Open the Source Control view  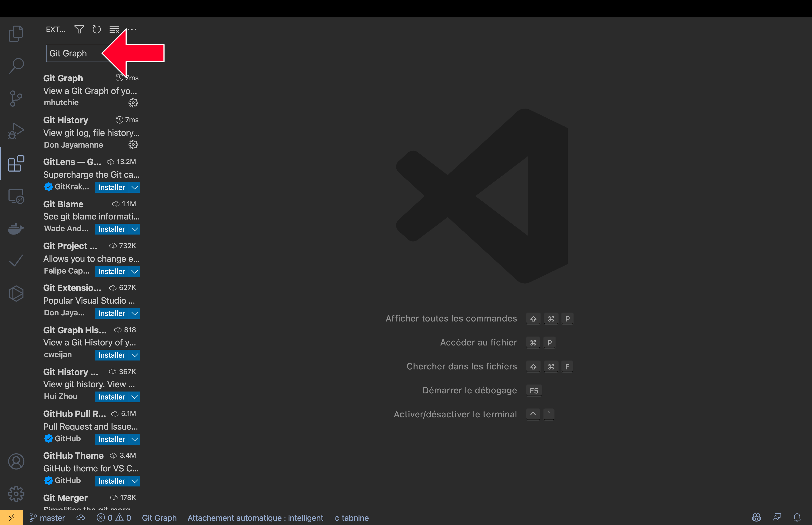tap(16, 98)
